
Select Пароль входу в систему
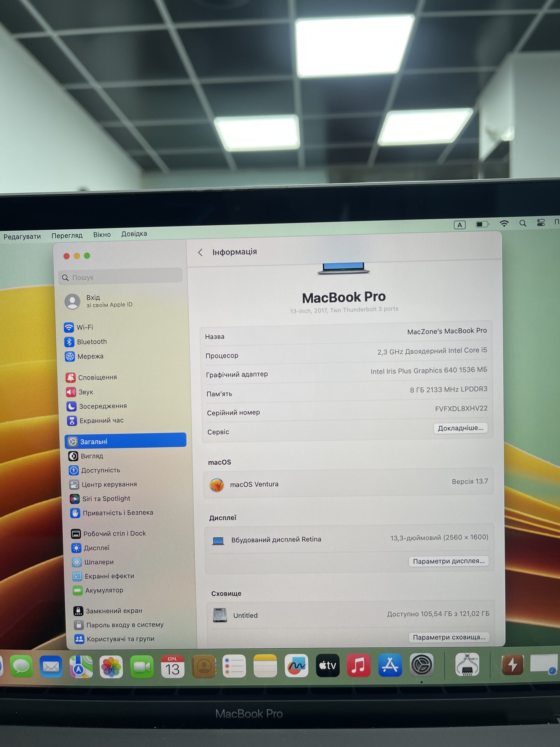point(119,625)
